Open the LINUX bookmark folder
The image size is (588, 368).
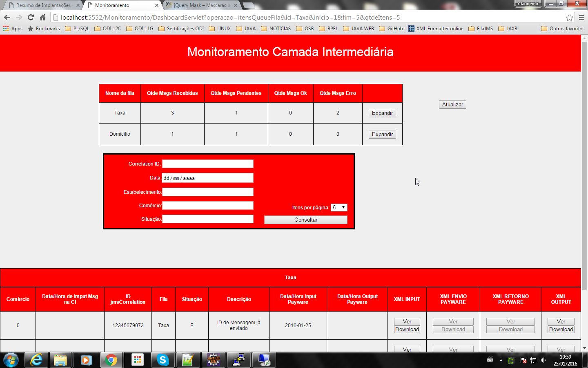(220, 29)
